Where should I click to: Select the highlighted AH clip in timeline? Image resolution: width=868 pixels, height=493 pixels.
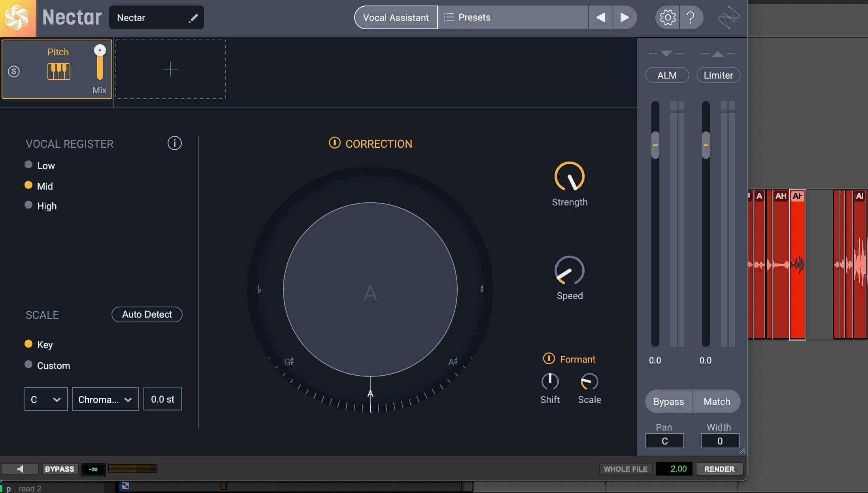click(x=798, y=265)
